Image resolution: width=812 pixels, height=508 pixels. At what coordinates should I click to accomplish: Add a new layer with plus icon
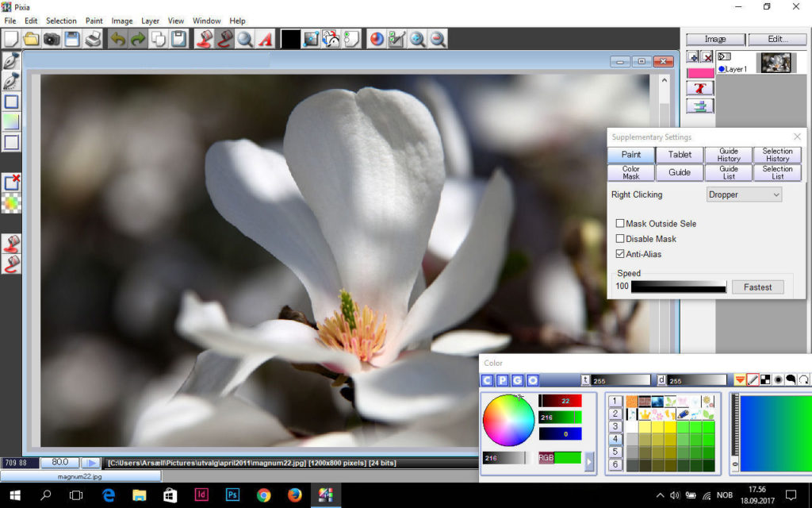(x=693, y=57)
